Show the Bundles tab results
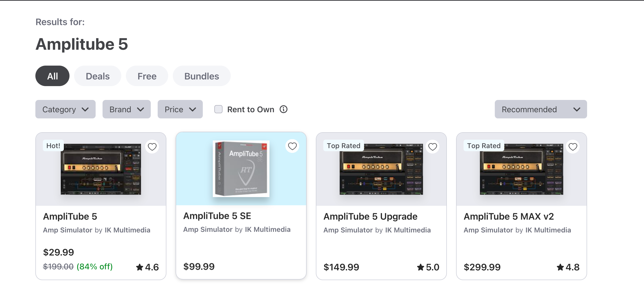 coord(202,76)
